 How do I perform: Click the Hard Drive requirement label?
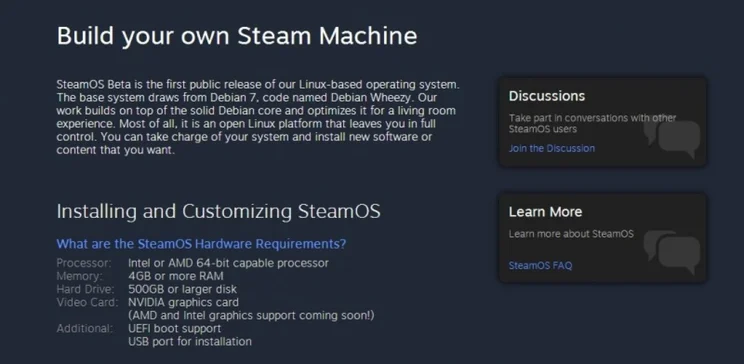tap(85, 289)
